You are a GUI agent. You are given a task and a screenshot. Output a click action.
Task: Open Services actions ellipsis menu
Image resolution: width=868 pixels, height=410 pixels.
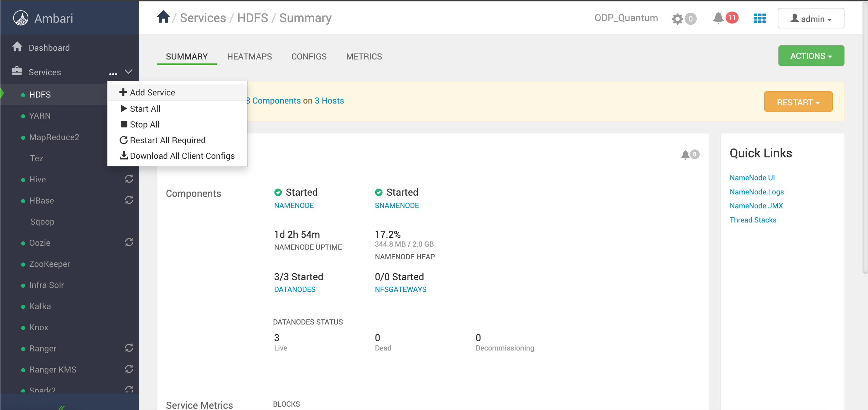tap(113, 74)
